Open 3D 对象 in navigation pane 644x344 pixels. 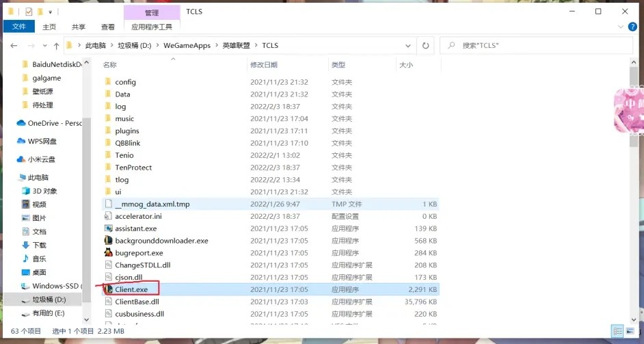[x=39, y=191]
